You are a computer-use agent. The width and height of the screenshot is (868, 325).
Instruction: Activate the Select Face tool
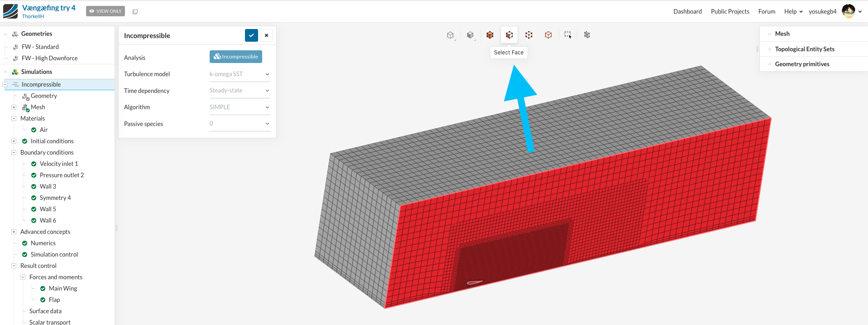[x=509, y=35]
